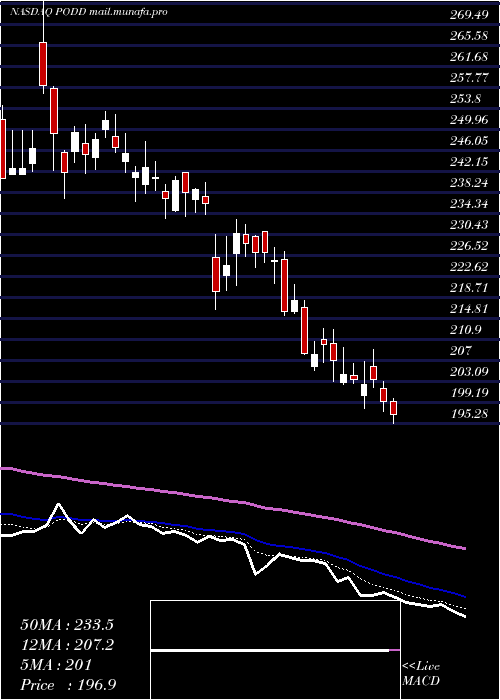Click the 238.24 price axis label
The width and height of the screenshot is (500, 700).
click(469, 183)
